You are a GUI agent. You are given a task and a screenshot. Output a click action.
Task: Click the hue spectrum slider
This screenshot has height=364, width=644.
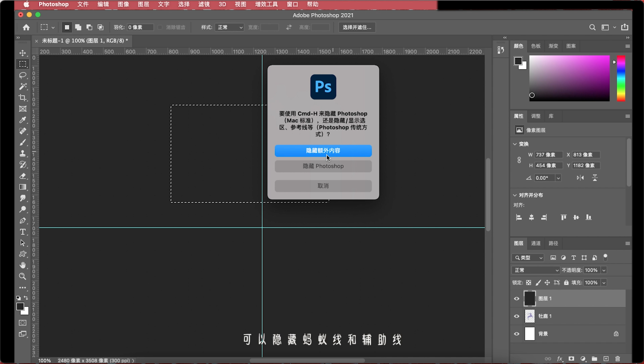point(621,78)
